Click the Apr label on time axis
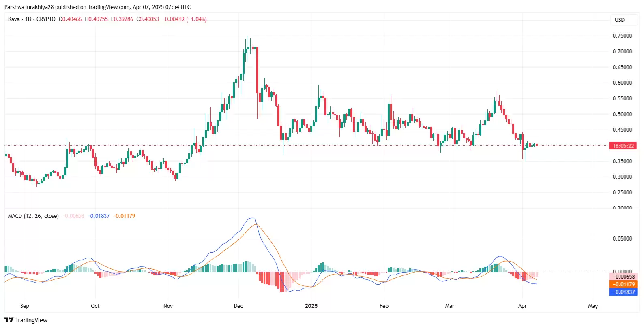The height and width of the screenshot is (328, 644). pyautogui.click(x=522, y=306)
